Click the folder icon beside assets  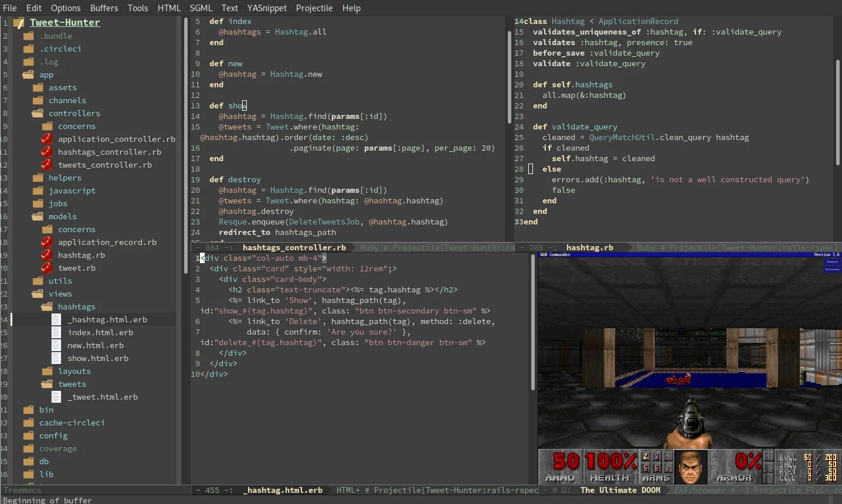(38, 87)
